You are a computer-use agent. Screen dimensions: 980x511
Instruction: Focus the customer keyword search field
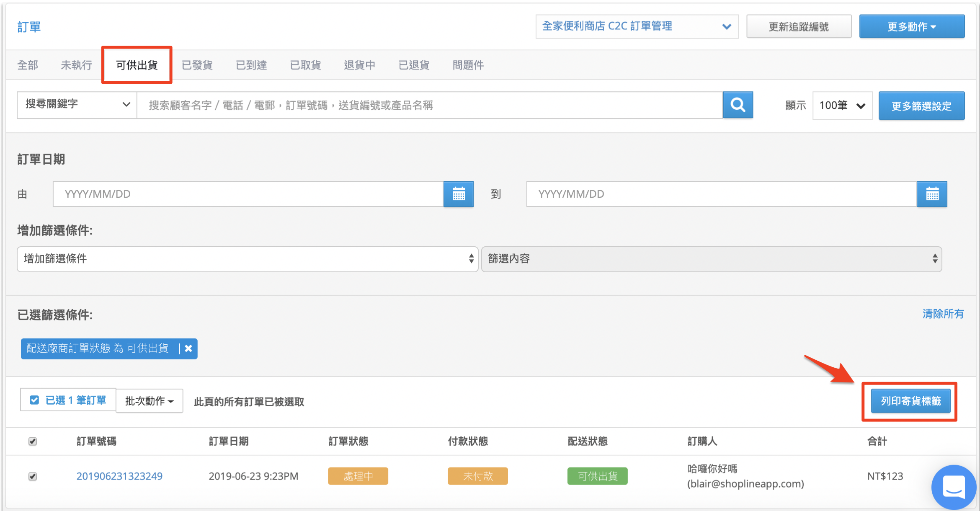click(430, 105)
